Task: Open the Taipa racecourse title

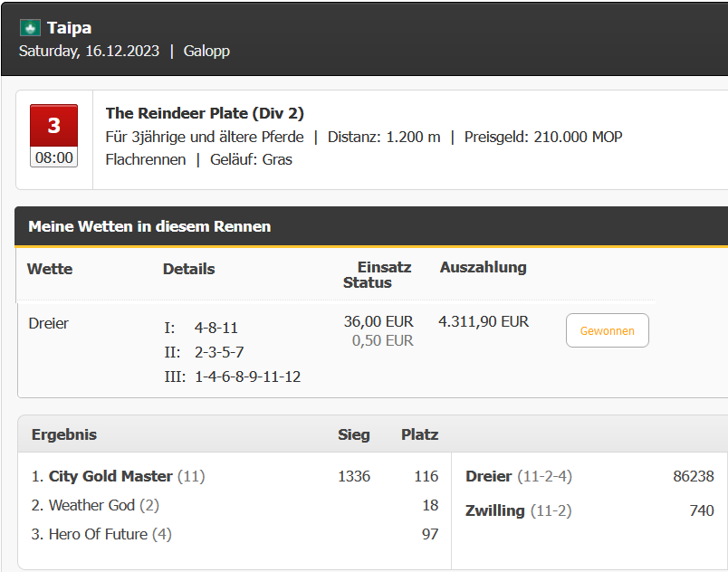Action: coord(69,28)
